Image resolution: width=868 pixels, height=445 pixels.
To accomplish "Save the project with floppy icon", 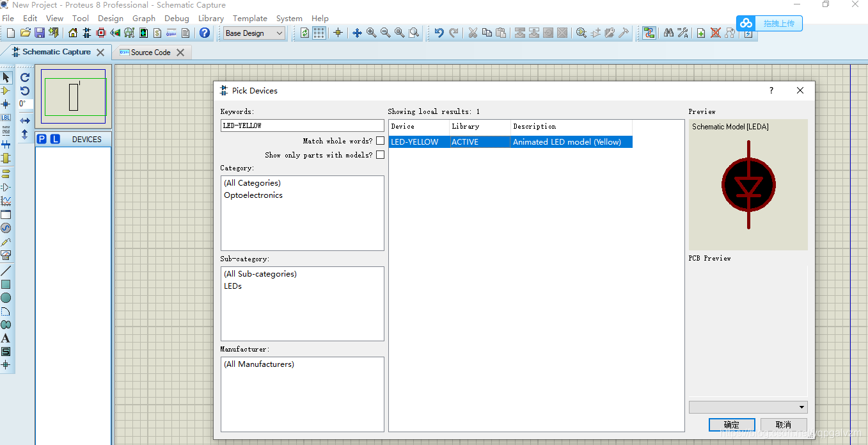I will click(39, 33).
